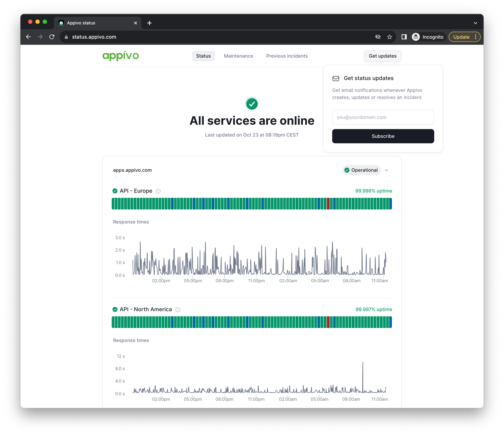Click the info icon beside API - North America
The height and width of the screenshot is (435, 504).
coord(178,310)
